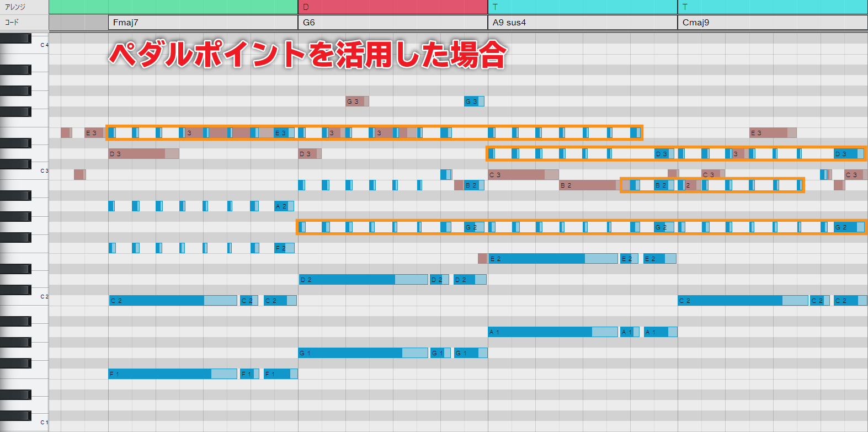Select the brown E3 note under Cmaj9
The image size is (868, 432).
tap(773, 133)
